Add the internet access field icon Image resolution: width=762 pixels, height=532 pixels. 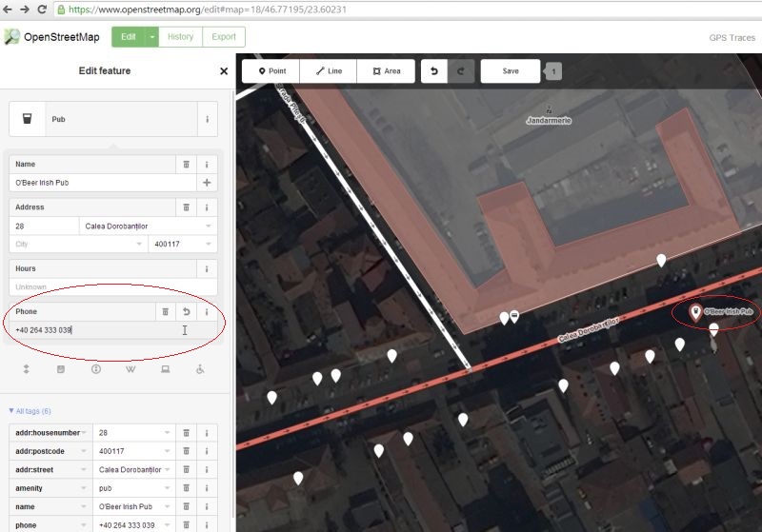[x=166, y=369]
